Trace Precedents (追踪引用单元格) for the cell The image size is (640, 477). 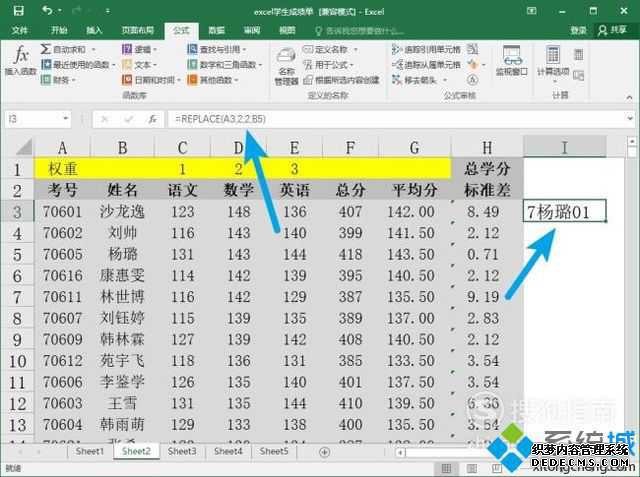tap(426, 49)
